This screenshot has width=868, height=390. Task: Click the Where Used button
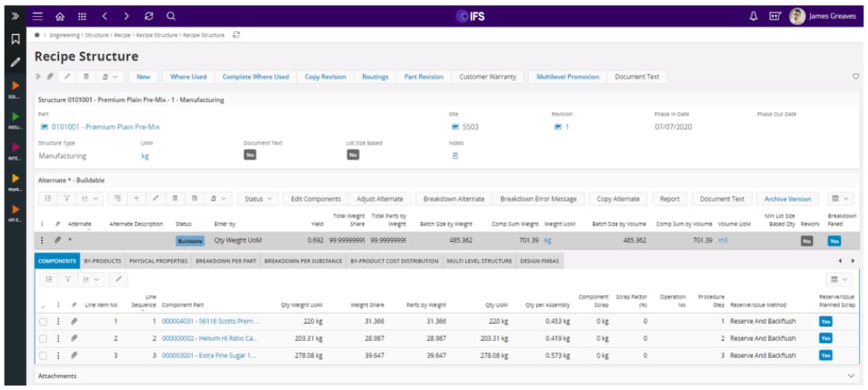coord(188,77)
